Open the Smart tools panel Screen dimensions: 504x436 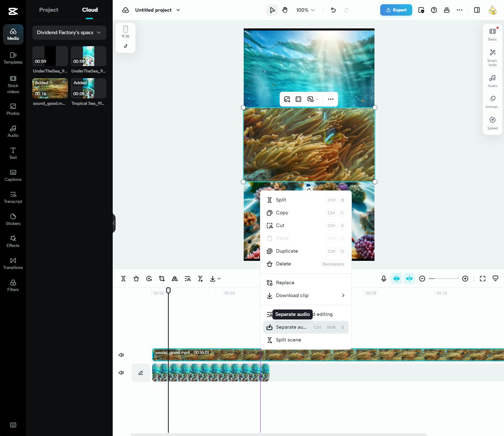[x=493, y=58]
